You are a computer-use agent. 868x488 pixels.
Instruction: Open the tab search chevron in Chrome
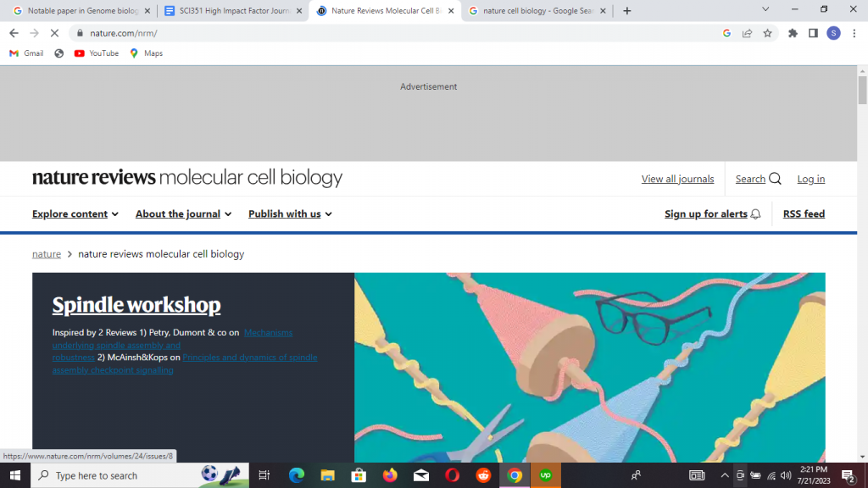point(765,10)
